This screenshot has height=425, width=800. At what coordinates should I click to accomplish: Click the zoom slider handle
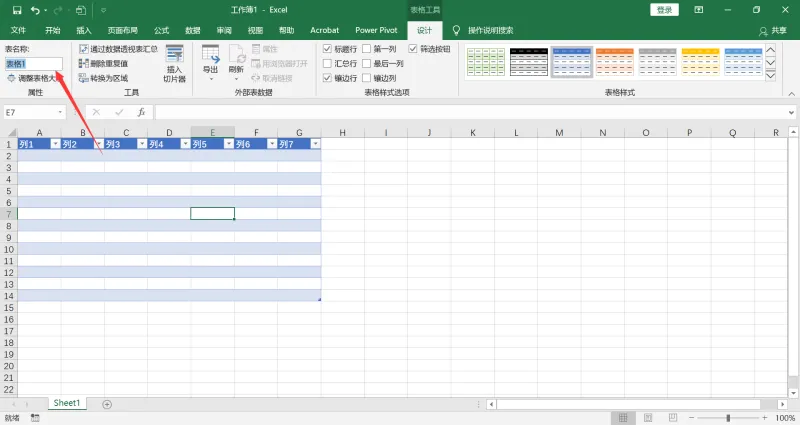coord(728,418)
